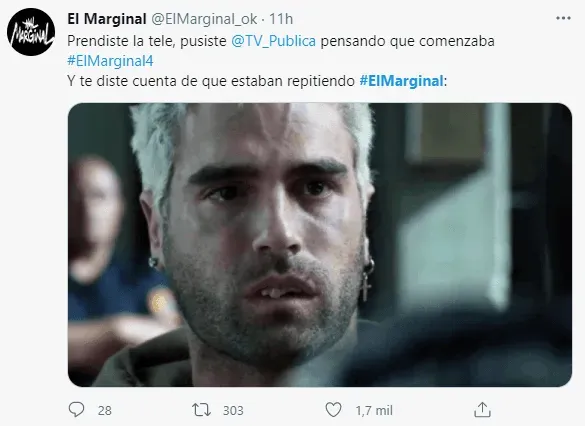This screenshot has width=585, height=426.
Task: Click the 303 retweets count
Action: point(233,411)
